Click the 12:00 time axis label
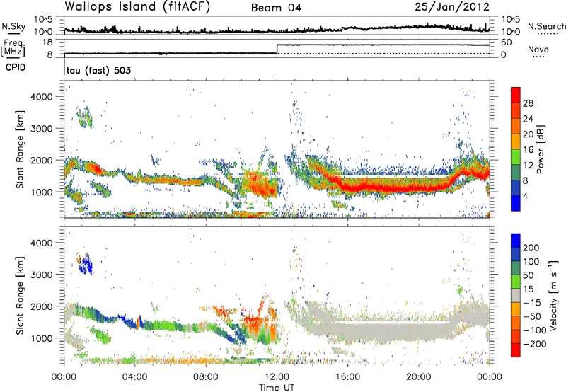This screenshot has height=392, width=566. click(277, 377)
